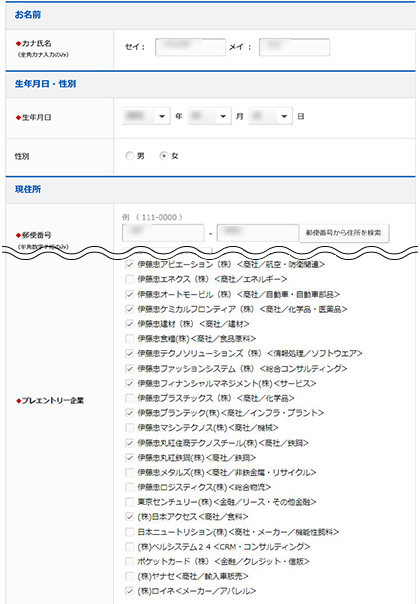
Task: Click the メイ kana given-name field
Action: point(294,47)
